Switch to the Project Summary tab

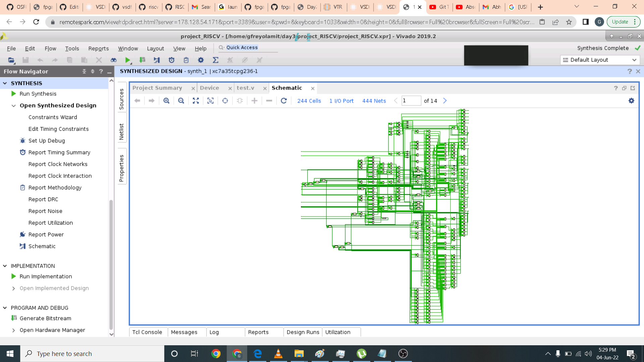click(157, 88)
